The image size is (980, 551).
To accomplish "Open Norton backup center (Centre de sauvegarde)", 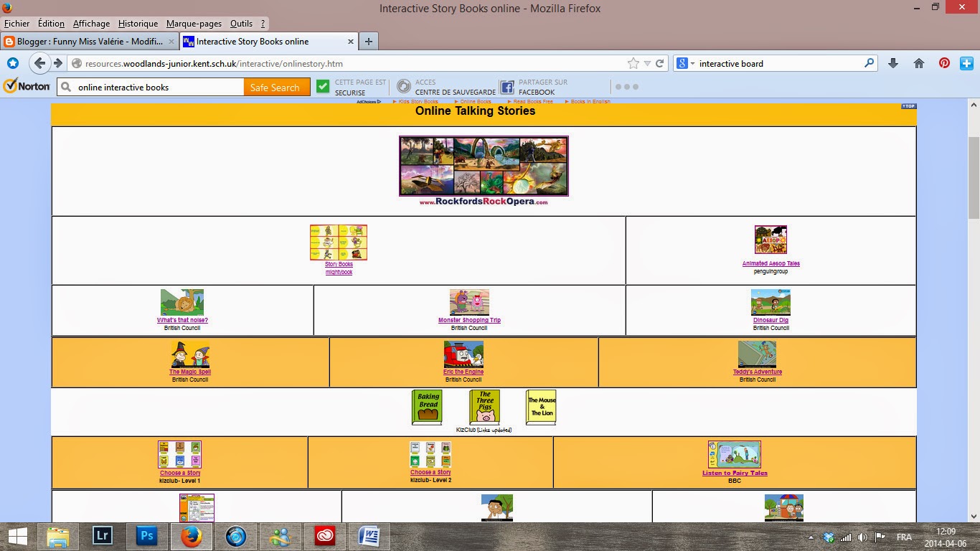I will 446,87.
